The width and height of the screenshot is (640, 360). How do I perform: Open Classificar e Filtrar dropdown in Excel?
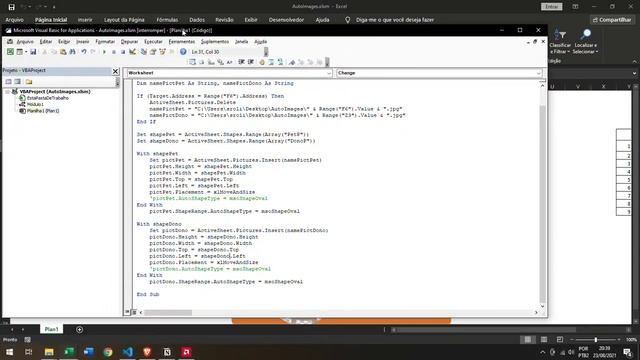click(x=560, y=42)
